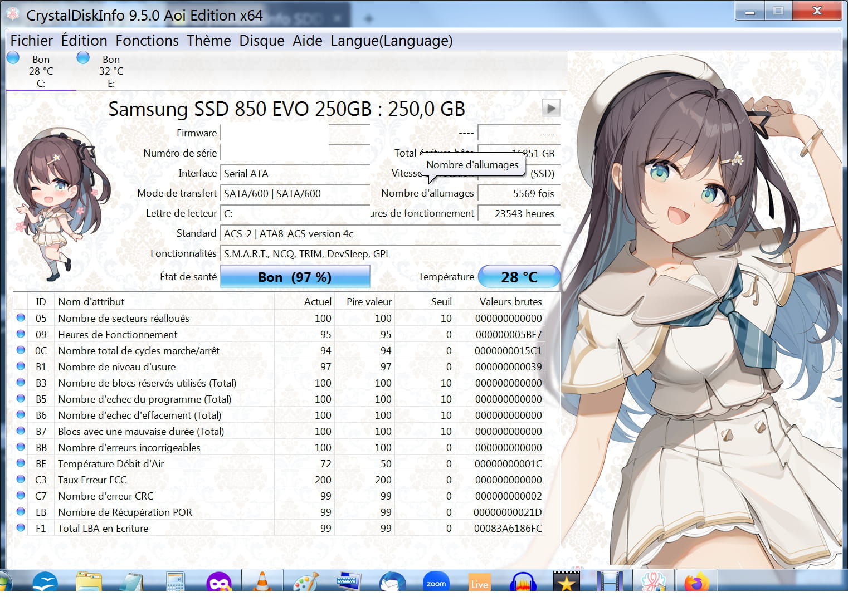Click the status dot for attribute C7
848x616 pixels.
tap(21, 496)
